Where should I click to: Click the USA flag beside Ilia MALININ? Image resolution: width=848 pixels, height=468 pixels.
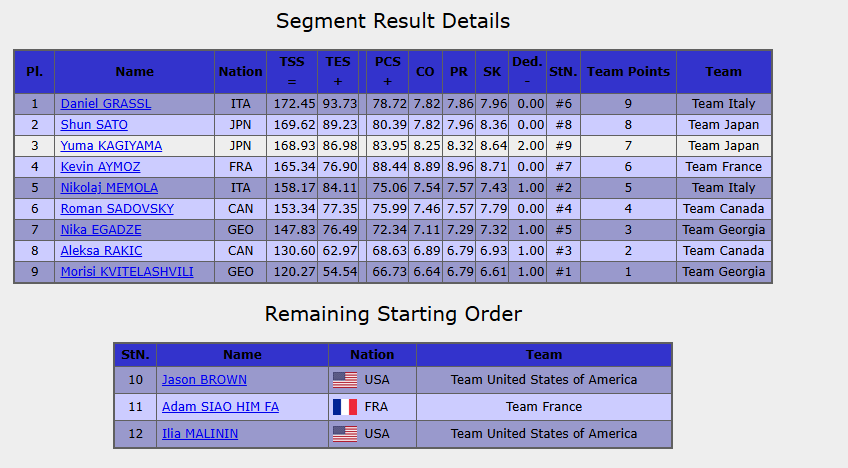point(344,434)
